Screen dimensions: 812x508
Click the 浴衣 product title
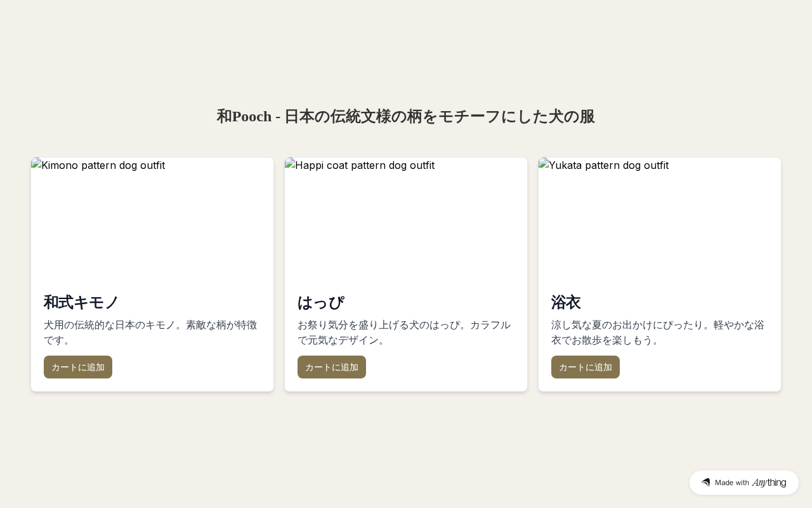[566, 302]
